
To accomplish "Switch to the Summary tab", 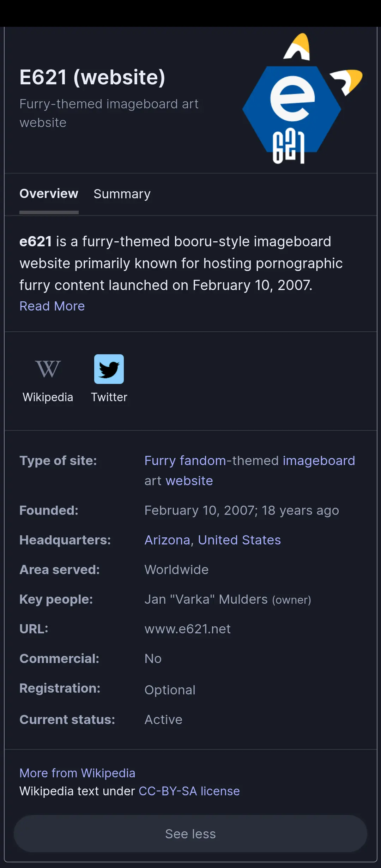I will coord(122,194).
